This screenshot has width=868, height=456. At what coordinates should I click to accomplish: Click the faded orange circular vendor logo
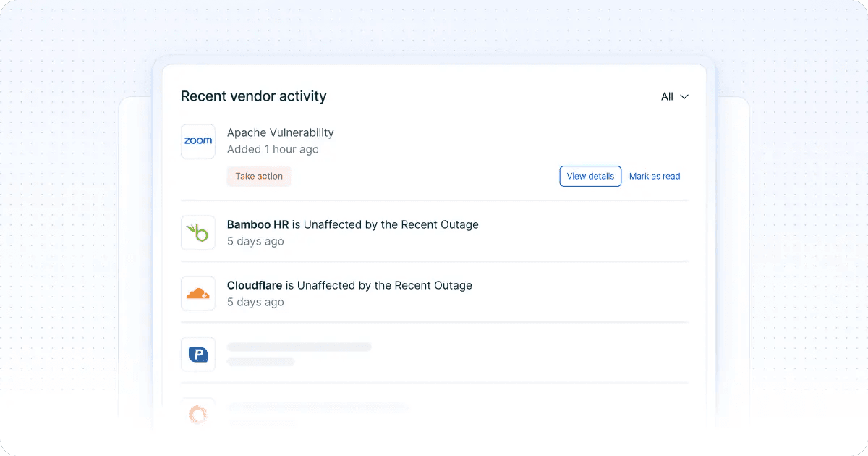(x=197, y=414)
